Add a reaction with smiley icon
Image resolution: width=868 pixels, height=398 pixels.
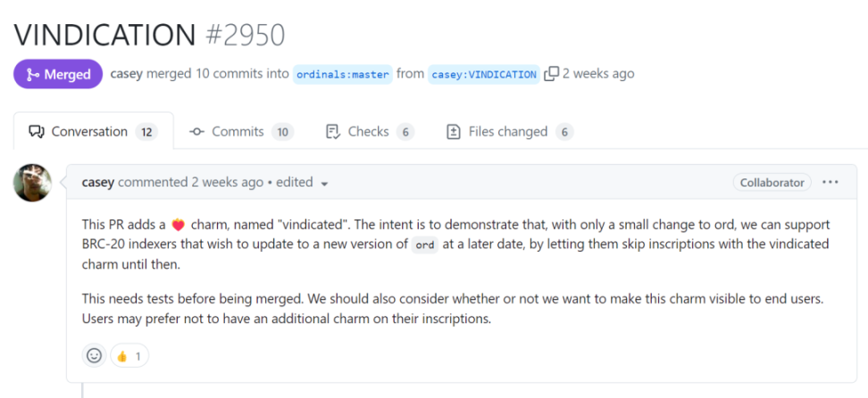click(94, 355)
